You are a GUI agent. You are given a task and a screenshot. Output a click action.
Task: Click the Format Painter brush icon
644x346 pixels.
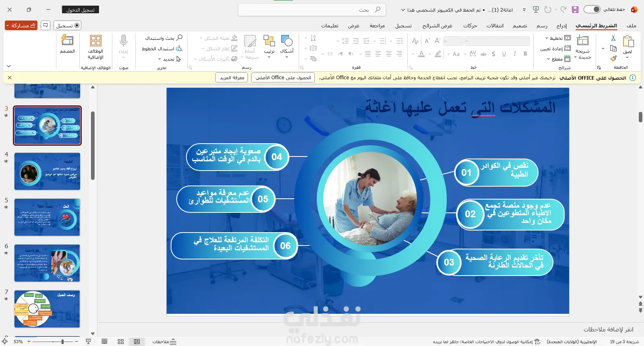click(613, 59)
